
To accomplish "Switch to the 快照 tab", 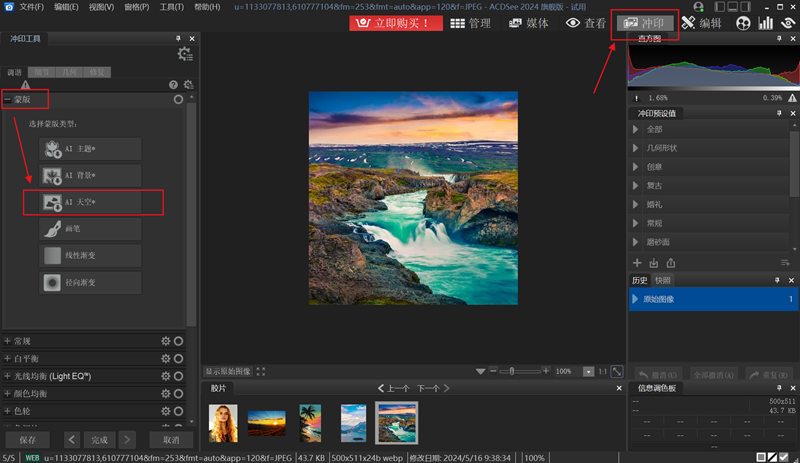I will [664, 280].
